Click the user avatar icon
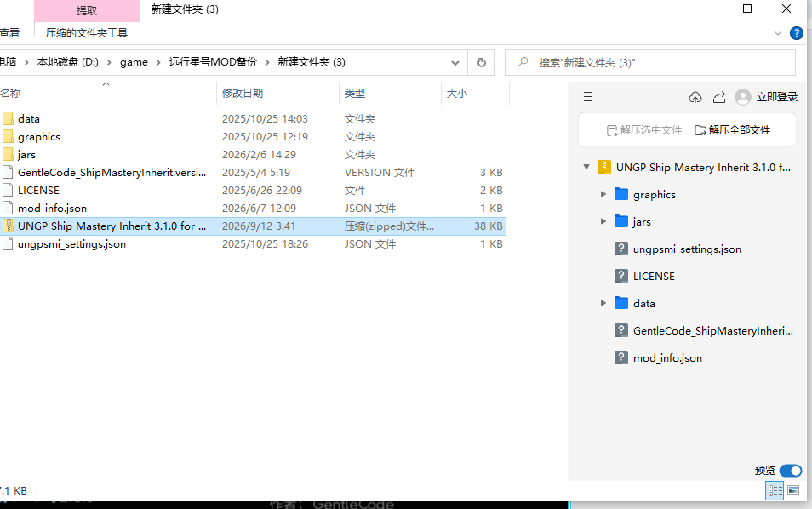The height and width of the screenshot is (509, 812). point(742,97)
